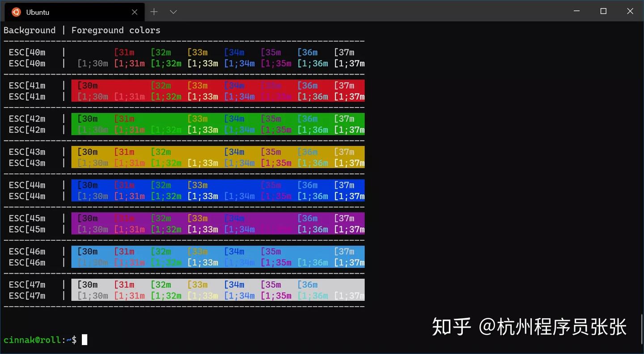The height and width of the screenshot is (354, 644).
Task: Click the 'Foreground colors' header text
Action: 116,30
